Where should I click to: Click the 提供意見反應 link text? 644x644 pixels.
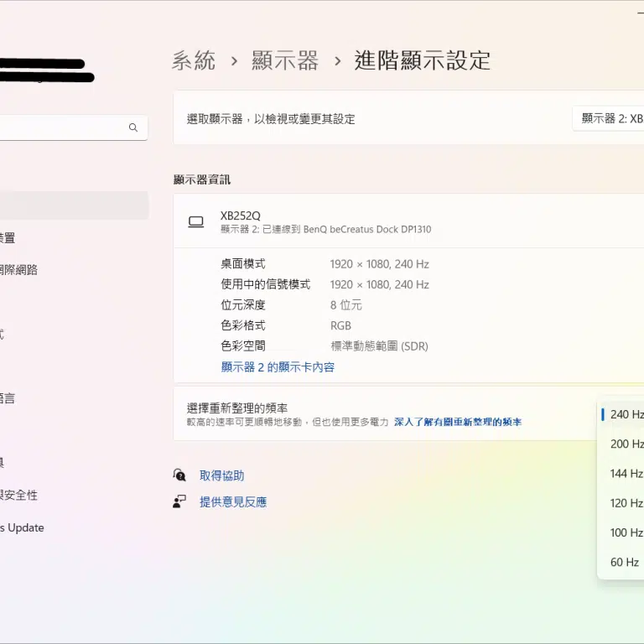click(x=233, y=501)
